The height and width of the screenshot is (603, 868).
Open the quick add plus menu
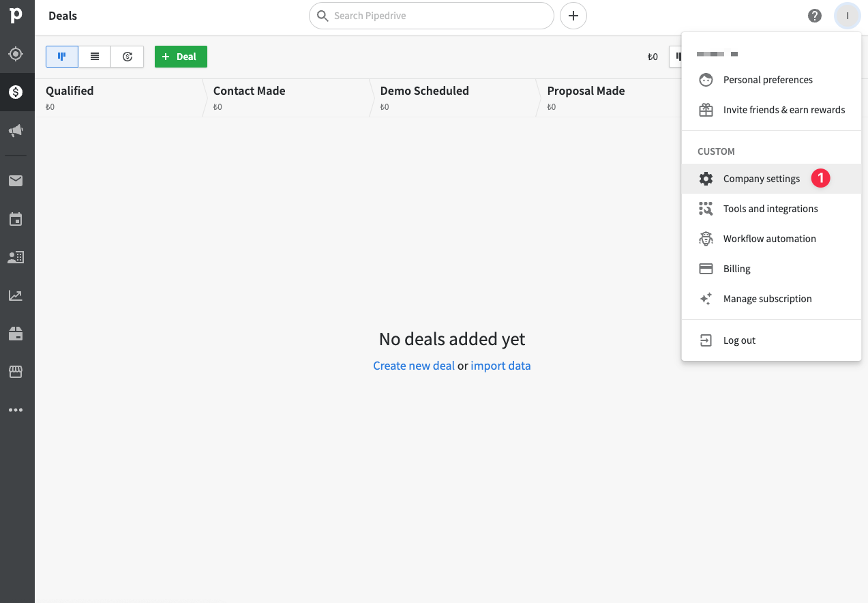point(573,16)
